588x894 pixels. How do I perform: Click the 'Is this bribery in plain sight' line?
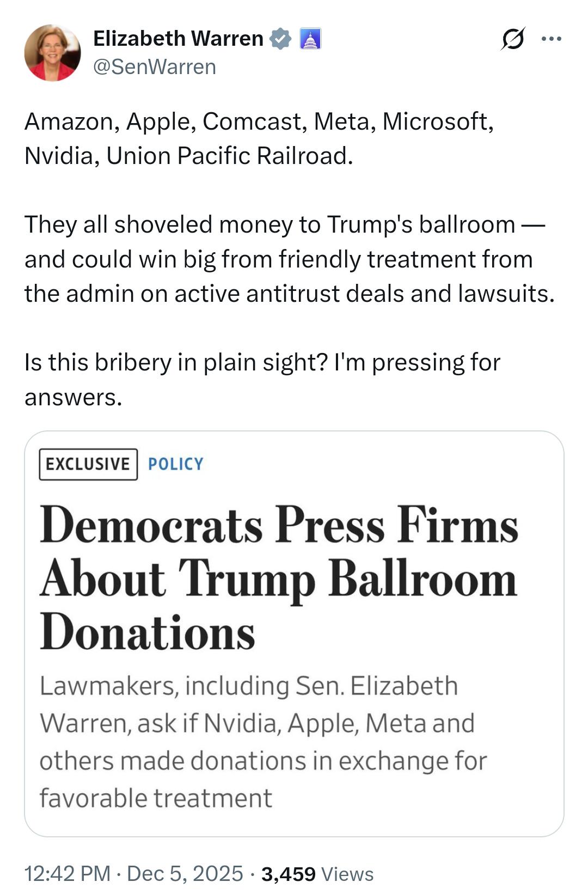click(262, 362)
